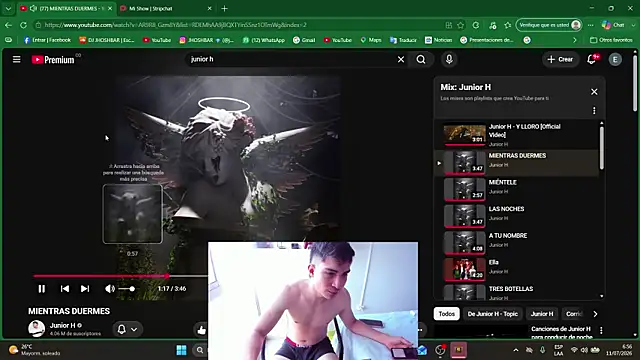
Task: Open Copilot Chat in sidebar
Action: click(613, 25)
